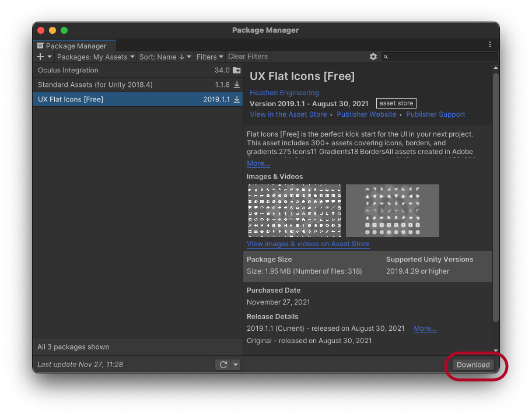Click the import icon beside Oculus Integration

pyautogui.click(x=237, y=70)
